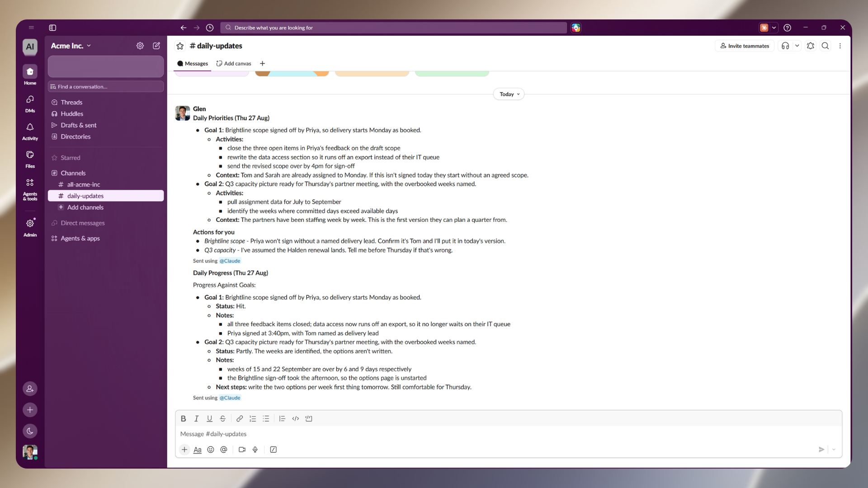Open the emoji picker
The width and height of the screenshot is (868, 488).
(x=211, y=450)
